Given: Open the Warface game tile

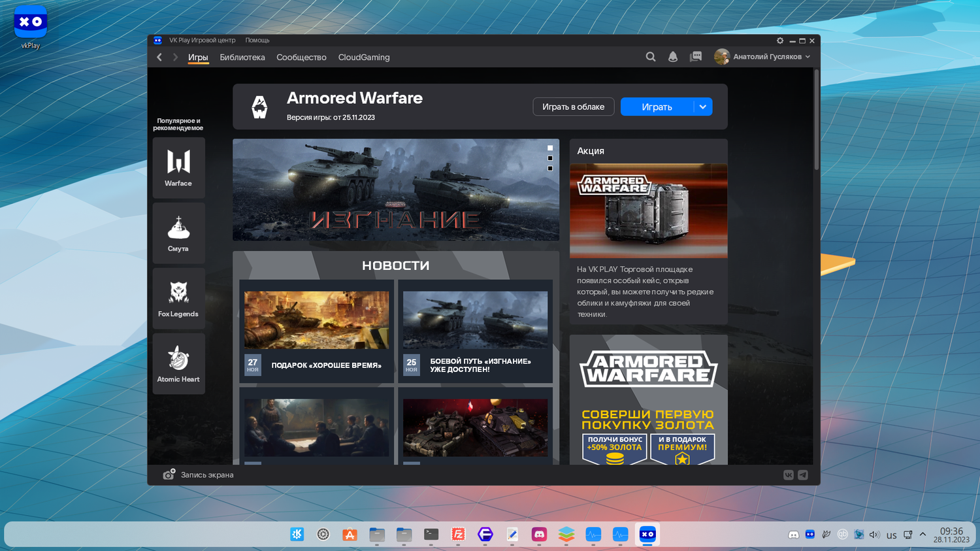Looking at the screenshot, I should [x=178, y=168].
